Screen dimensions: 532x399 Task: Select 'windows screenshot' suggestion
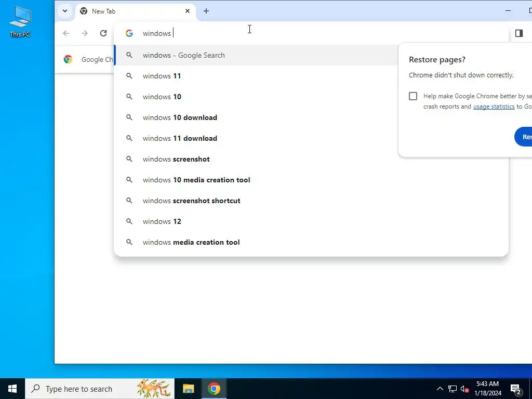pyautogui.click(x=311, y=159)
